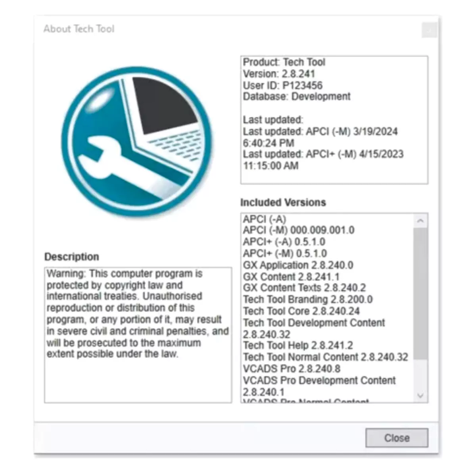476x470 pixels.
Task: Click the Included Versions scroll up arrow
Action: point(420,221)
